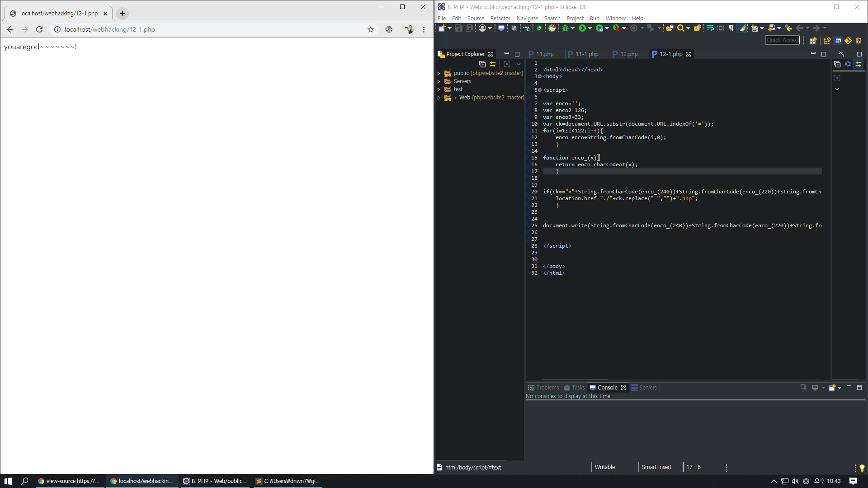Open the Problems tab in bottom panel

547,388
